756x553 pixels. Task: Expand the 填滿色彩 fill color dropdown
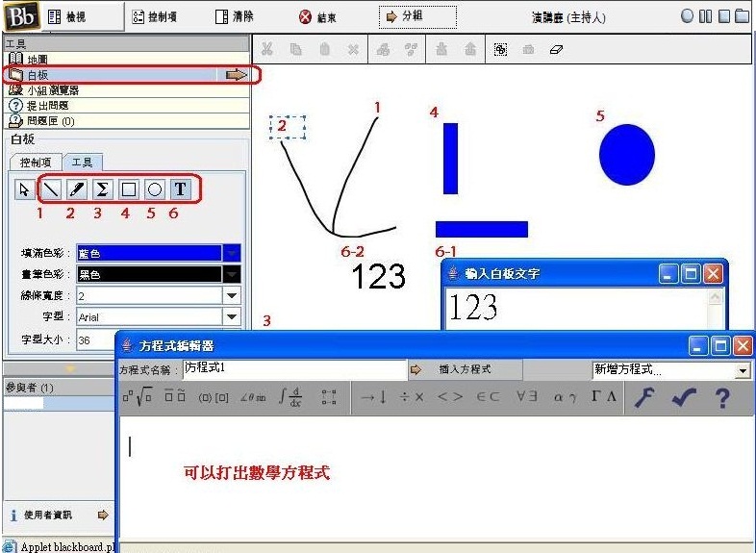pyautogui.click(x=232, y=253)
